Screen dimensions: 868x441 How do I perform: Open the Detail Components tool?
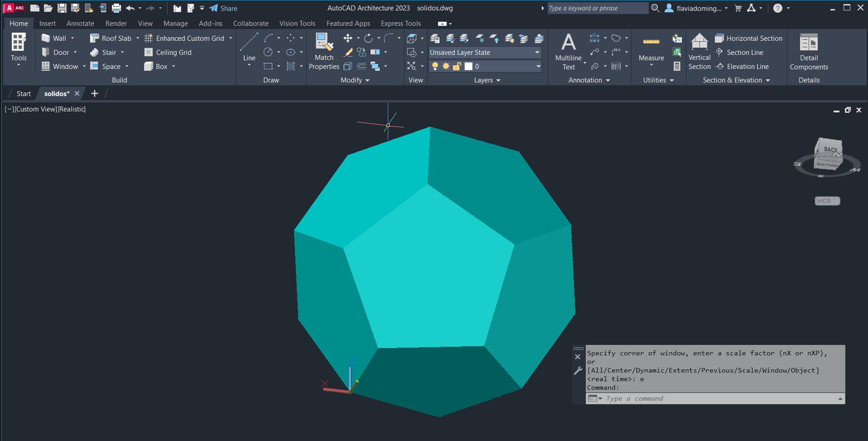[x=809, y=51]
